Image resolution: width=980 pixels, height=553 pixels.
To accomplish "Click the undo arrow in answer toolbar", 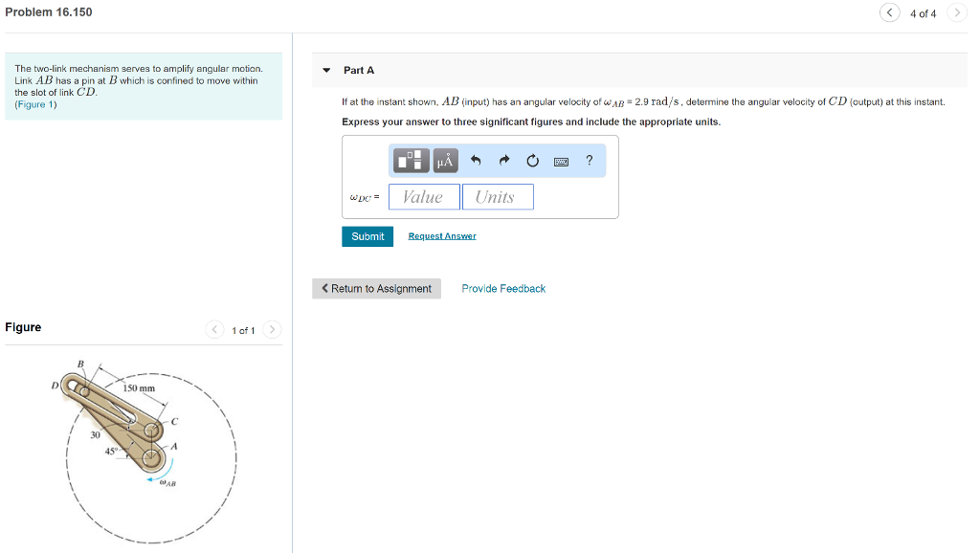I will [475, 160].
